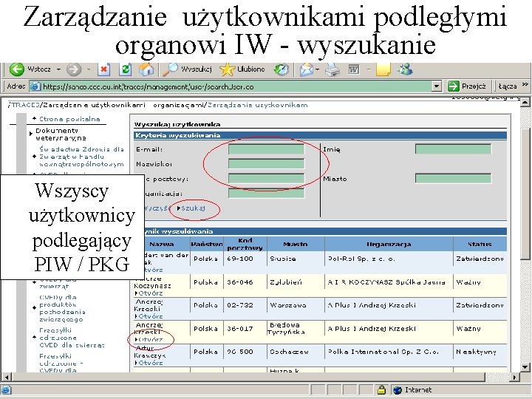The width and height of the screenshot is (532, 399).
Task: Click the Nazwa column header
Action: [x=162, y=244]
